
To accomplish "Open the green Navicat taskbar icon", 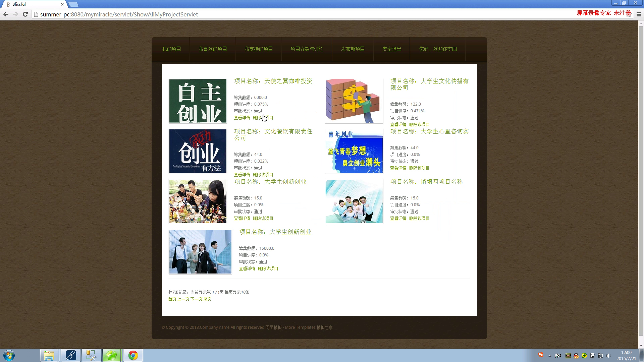I will (x=112, y=355).
